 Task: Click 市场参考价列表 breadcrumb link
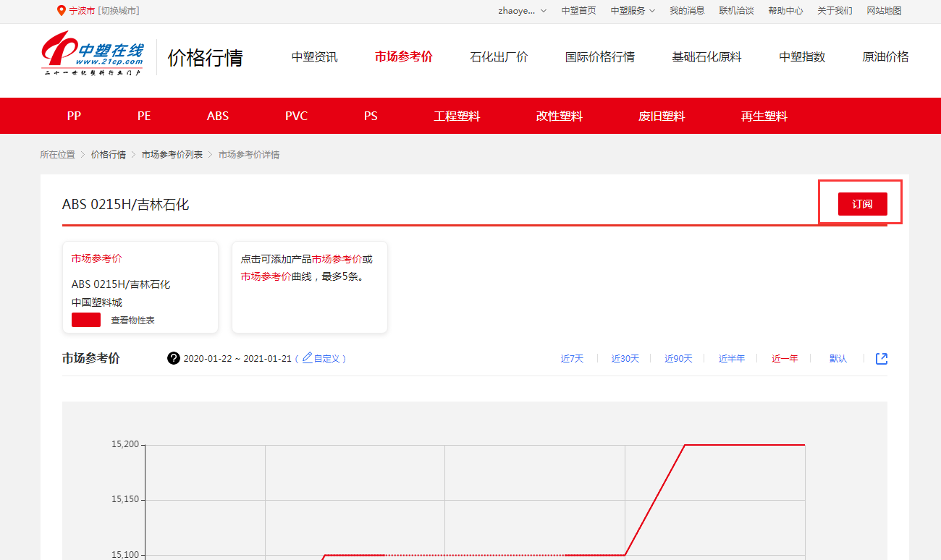pos(172,155)
